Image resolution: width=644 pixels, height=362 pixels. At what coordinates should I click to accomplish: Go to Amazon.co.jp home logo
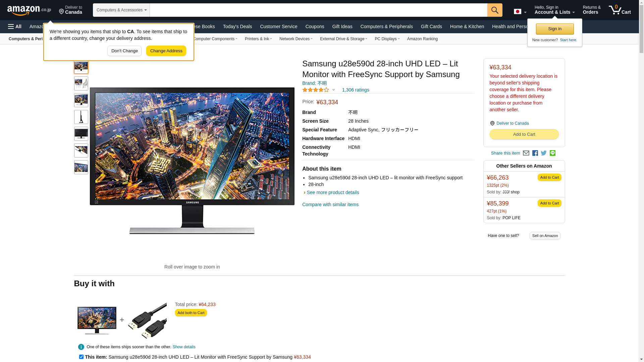pos(29,10)
